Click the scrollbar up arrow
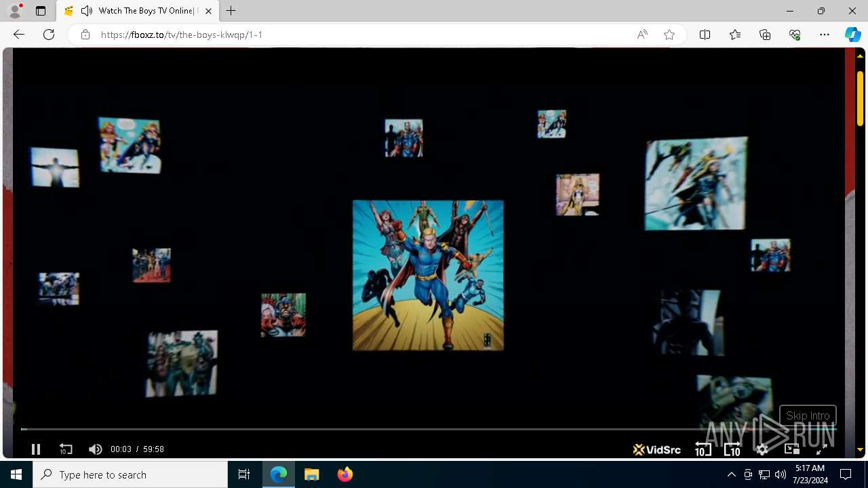Image resolution: width=868 pixels, height=488 pixels. click(860, 56)
